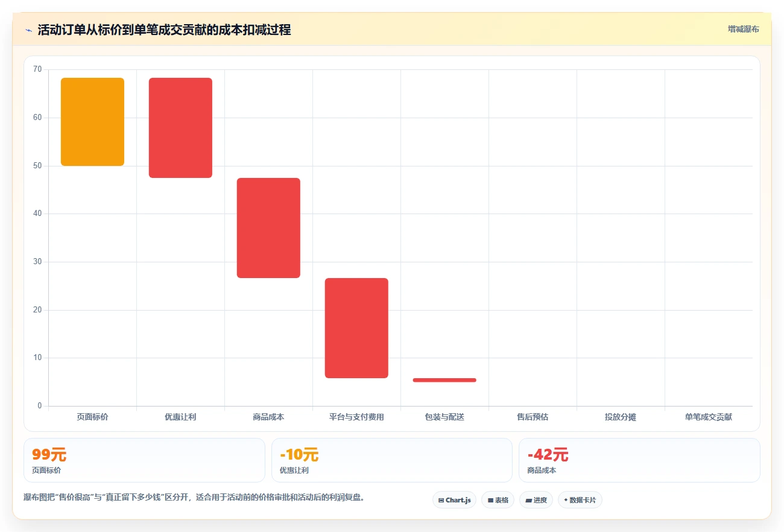Click the 增减瀑布 badge in the header
This screenshot has height=532, width=784.
(743, 29)
